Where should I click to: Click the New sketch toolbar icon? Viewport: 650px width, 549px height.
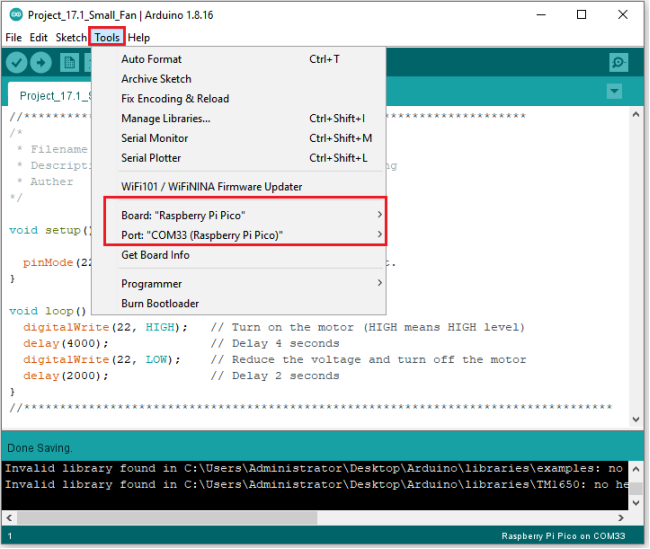click(69, 63)
